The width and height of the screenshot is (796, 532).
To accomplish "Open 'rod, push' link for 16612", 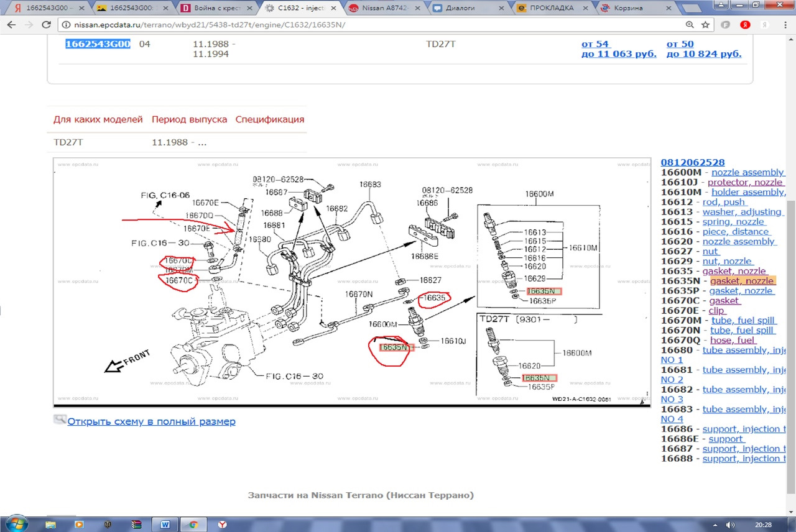I will (x=724, y=202).
